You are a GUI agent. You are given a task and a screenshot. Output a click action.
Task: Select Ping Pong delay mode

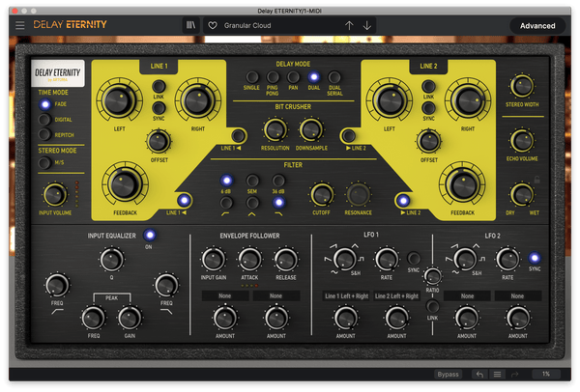[273, 77]
